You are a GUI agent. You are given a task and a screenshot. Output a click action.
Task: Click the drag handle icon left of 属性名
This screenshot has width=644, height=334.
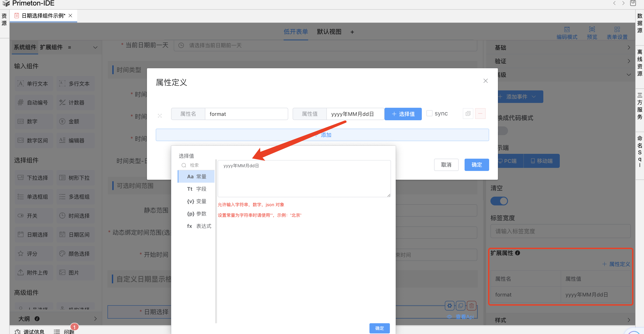(x=160, y=116)
